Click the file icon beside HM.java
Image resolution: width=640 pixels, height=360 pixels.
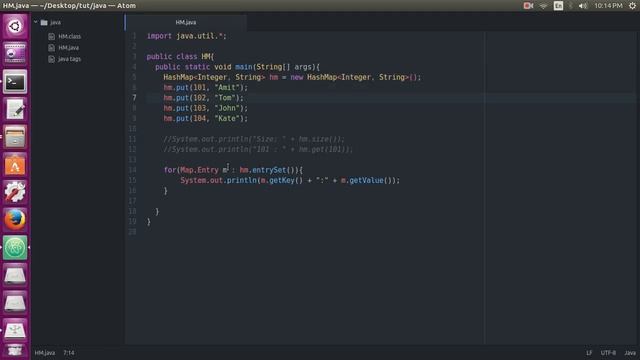tap(51, 48)
